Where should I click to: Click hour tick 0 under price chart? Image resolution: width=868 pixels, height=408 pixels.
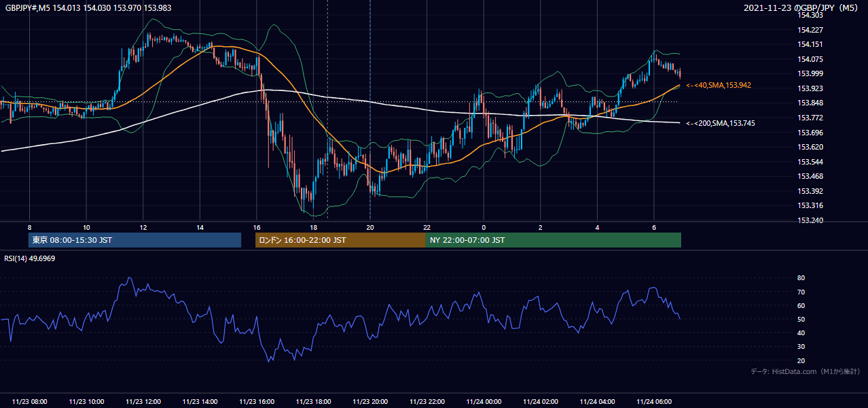coord(483,227)
